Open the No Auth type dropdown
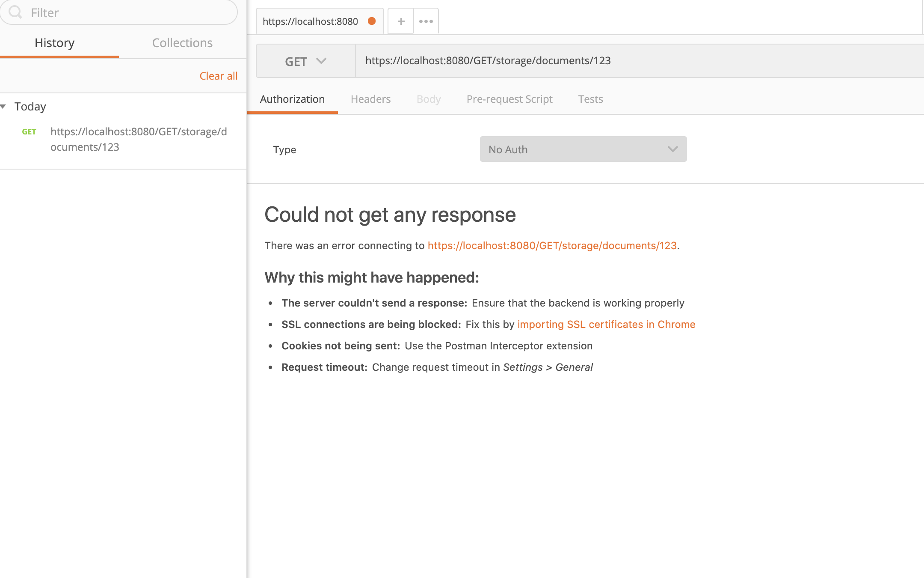Screen dimensions: 924x578 pyautogui.click(x=583, y=149)
